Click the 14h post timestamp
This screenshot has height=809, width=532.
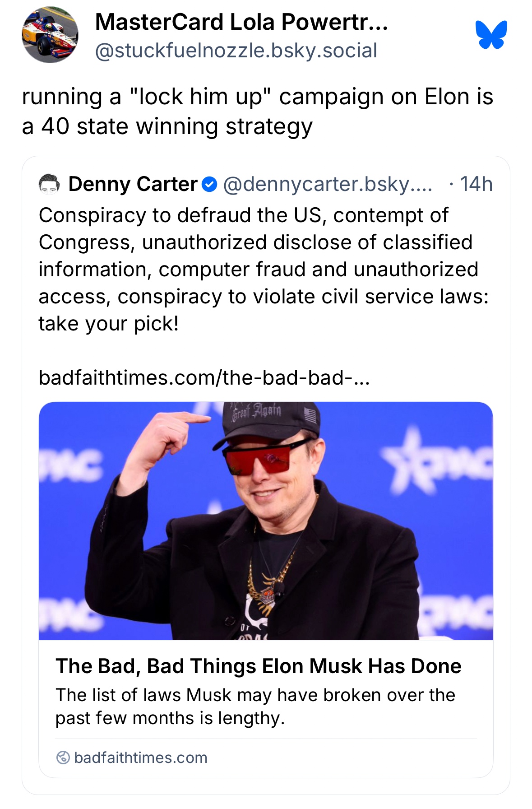point(476,184)
